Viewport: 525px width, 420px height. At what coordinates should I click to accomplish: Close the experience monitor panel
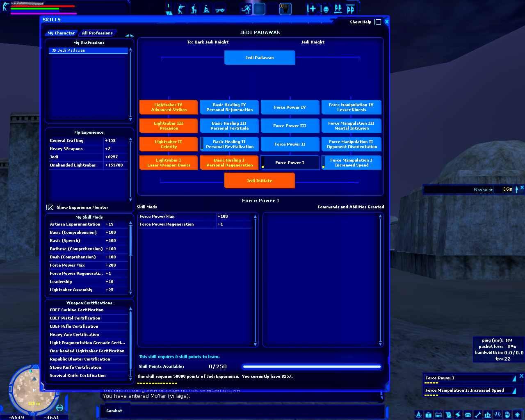[x=521, y=376]
